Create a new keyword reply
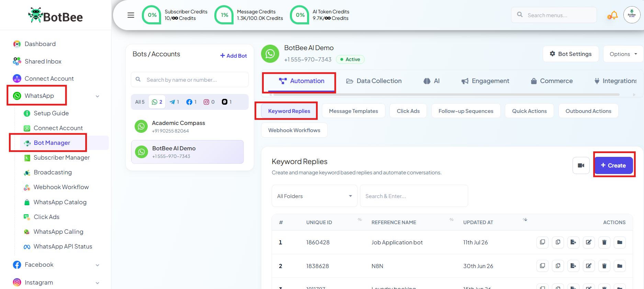 point(613,165)
